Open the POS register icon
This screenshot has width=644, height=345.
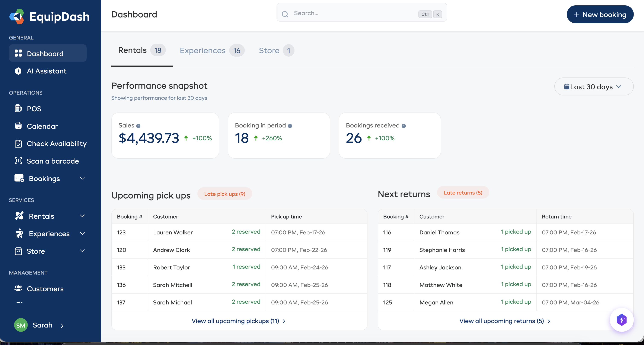[18, 109]
